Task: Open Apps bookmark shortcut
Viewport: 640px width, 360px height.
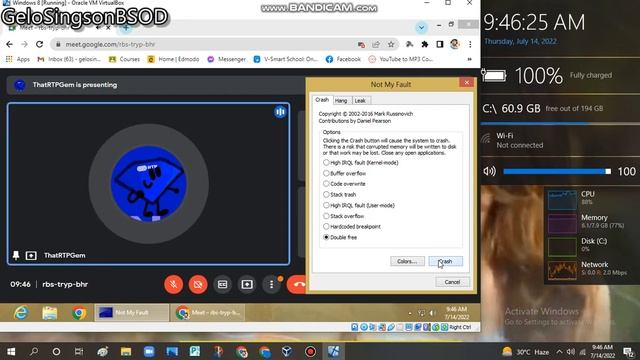Action: [x=18, y=59]
